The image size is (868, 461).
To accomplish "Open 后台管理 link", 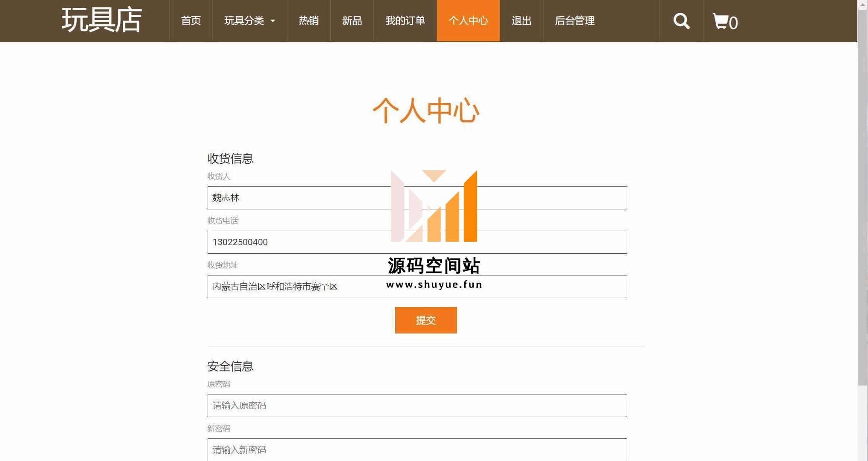I will (x=575, y=20).
